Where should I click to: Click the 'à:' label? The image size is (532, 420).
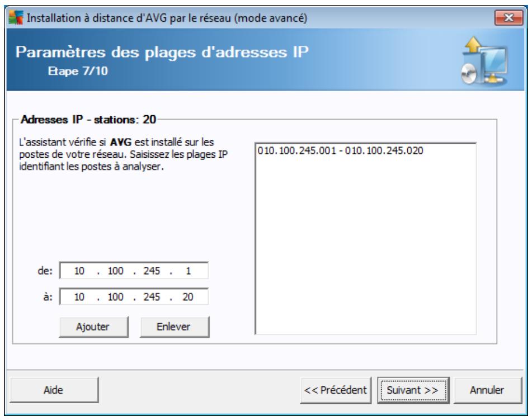click(48, 297)
